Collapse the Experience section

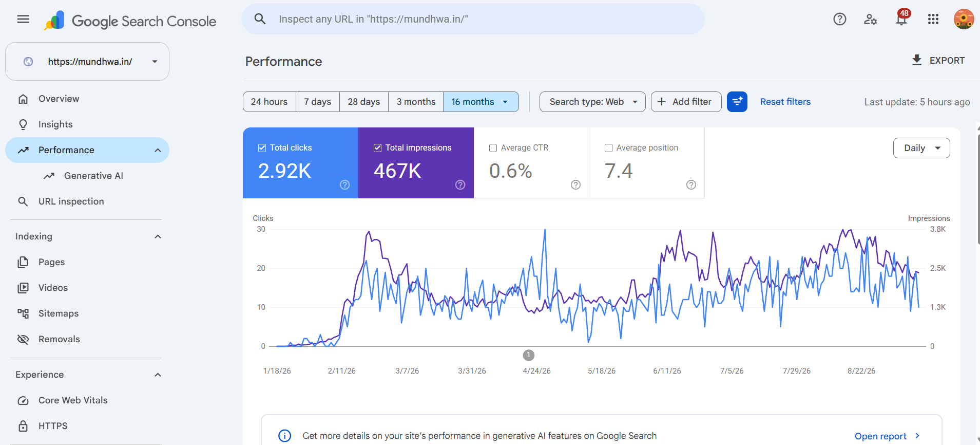click(x=158, y=375)
